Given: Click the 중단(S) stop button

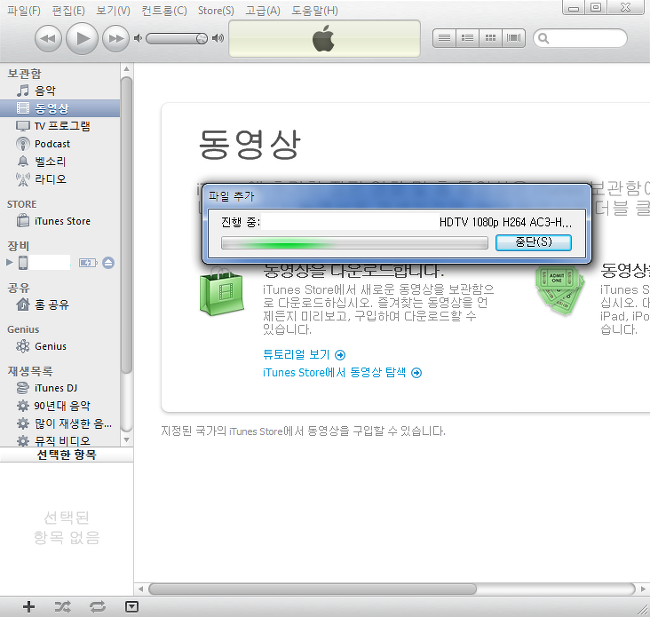Looking at the screenshot, I should (x=534, y=242).
